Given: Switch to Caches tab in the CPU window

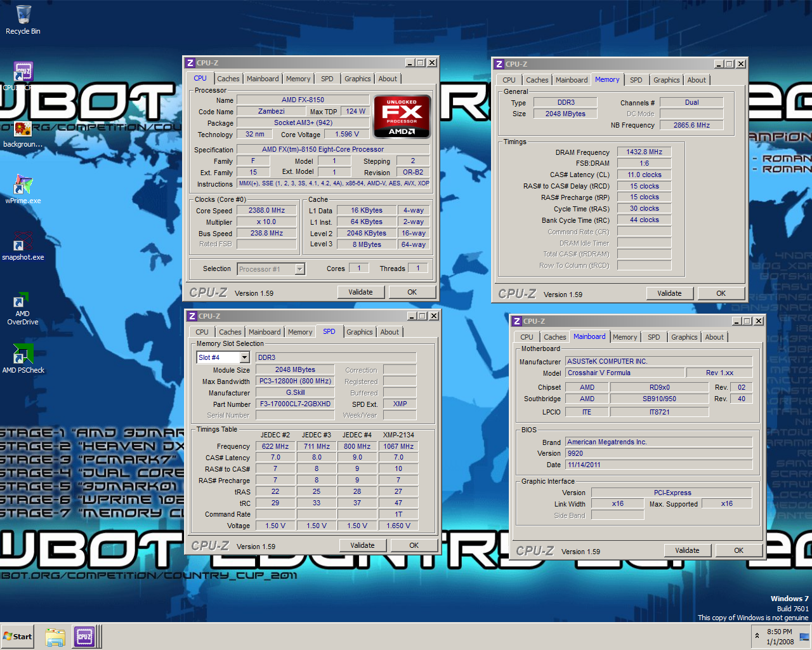Looking at the screenshot, I should pyautogui.click(x=228, y=79).
